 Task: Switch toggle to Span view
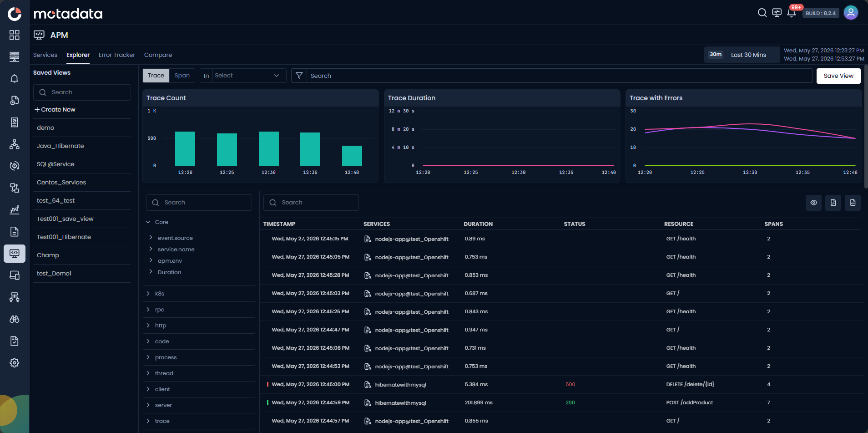[182, 76]
